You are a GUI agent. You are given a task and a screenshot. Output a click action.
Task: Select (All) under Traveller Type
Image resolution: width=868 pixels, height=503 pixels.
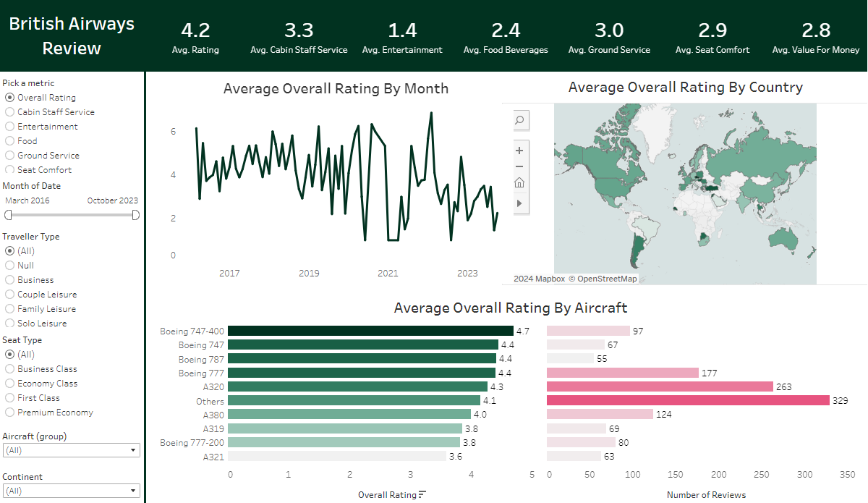tap(9, 251)
